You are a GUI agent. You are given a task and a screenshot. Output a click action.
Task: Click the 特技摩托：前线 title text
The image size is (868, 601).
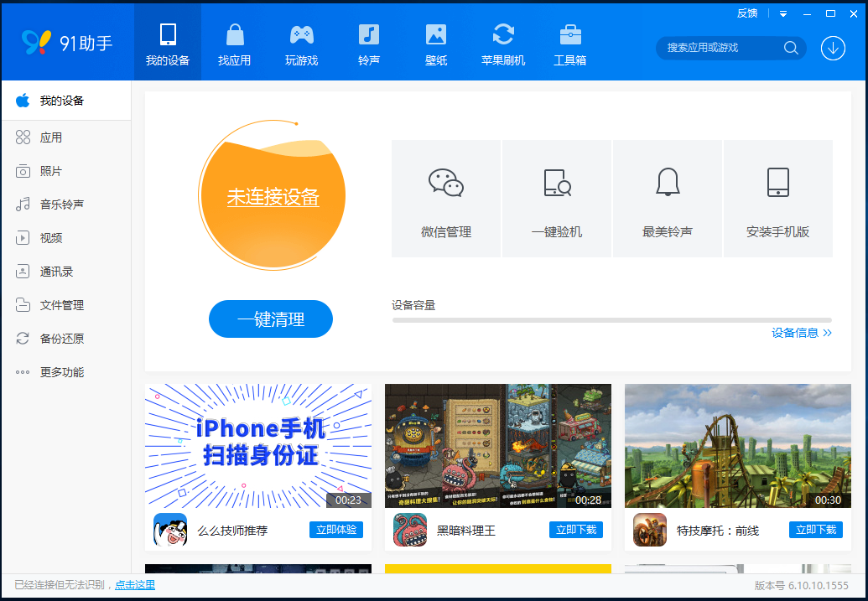718,531
